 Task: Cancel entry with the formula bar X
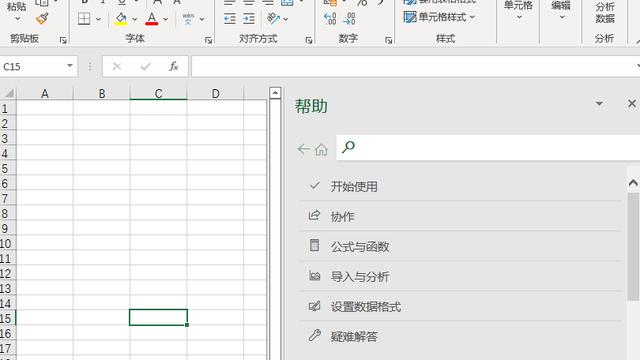(117, 66)
